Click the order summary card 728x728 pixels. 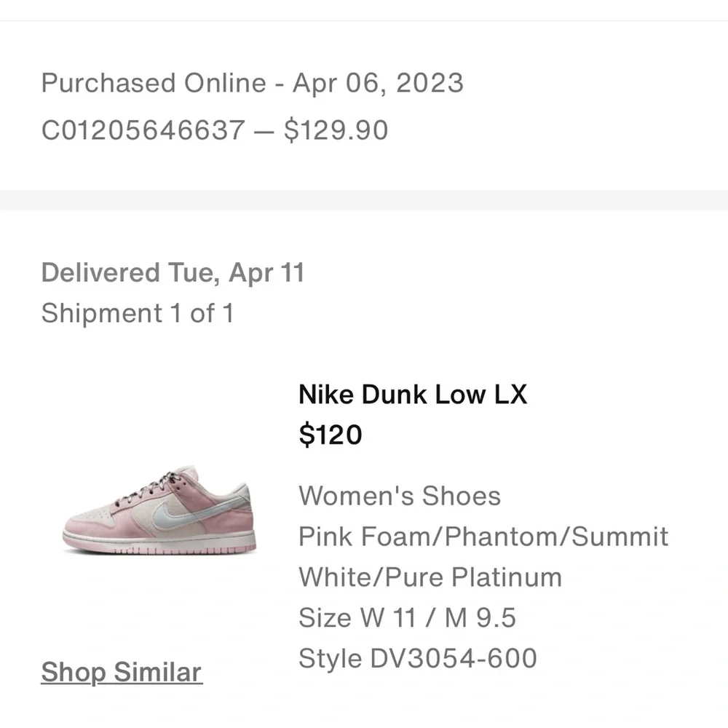pos(364,106)
